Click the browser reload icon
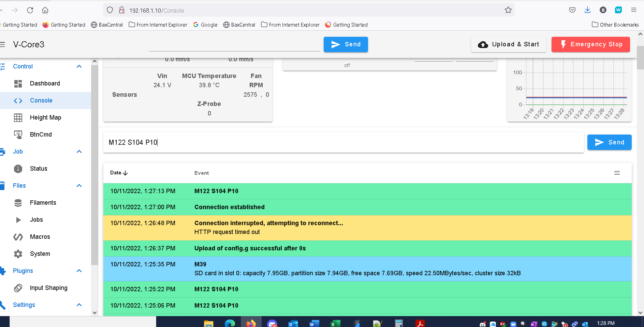 click(x=30, y=10)
